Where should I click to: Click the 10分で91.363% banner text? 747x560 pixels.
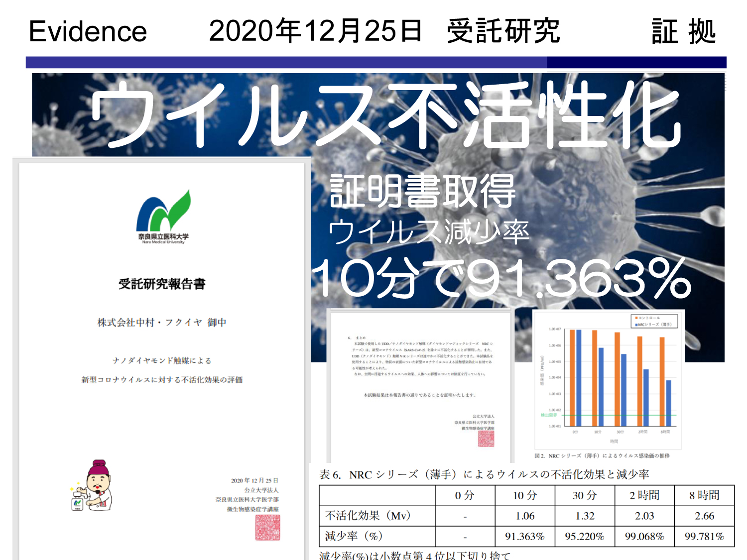pos(500,279)
